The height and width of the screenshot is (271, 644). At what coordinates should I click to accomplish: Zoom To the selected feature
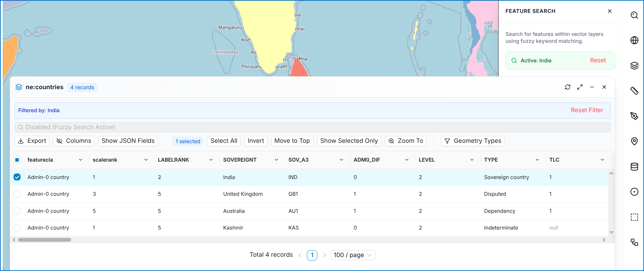pos(406,141)
